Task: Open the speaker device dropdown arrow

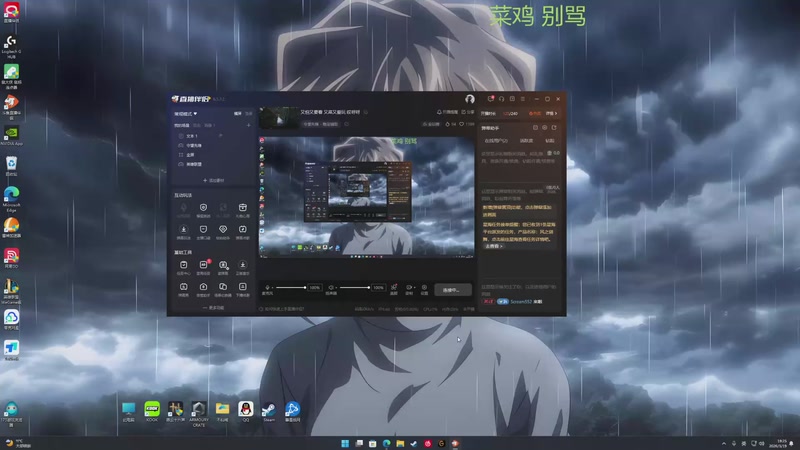Action: click(336, 288)
